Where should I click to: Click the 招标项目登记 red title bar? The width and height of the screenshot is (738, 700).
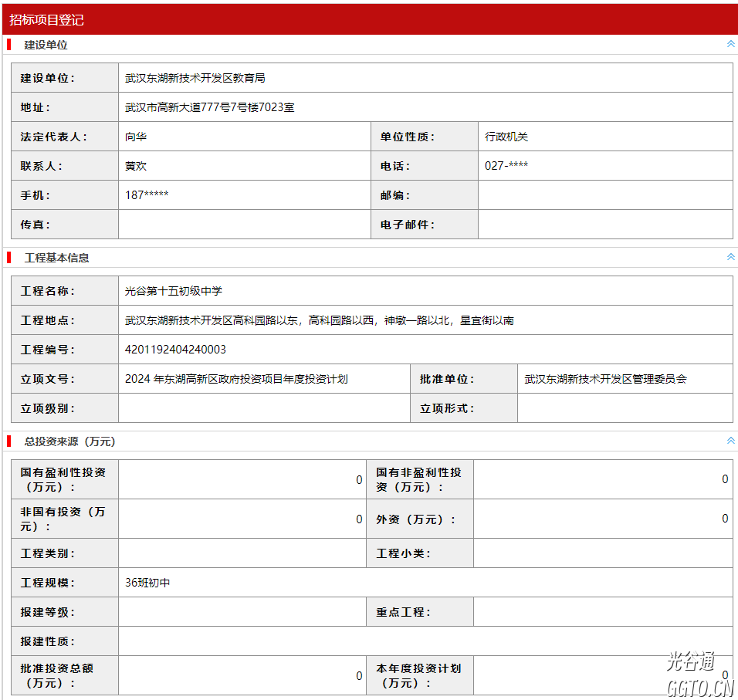point(369,19)
